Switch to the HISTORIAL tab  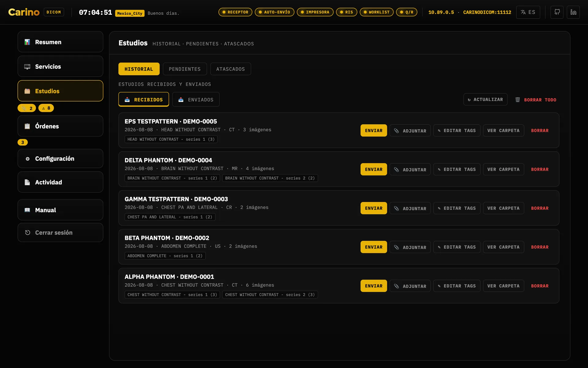pos(139,69)
